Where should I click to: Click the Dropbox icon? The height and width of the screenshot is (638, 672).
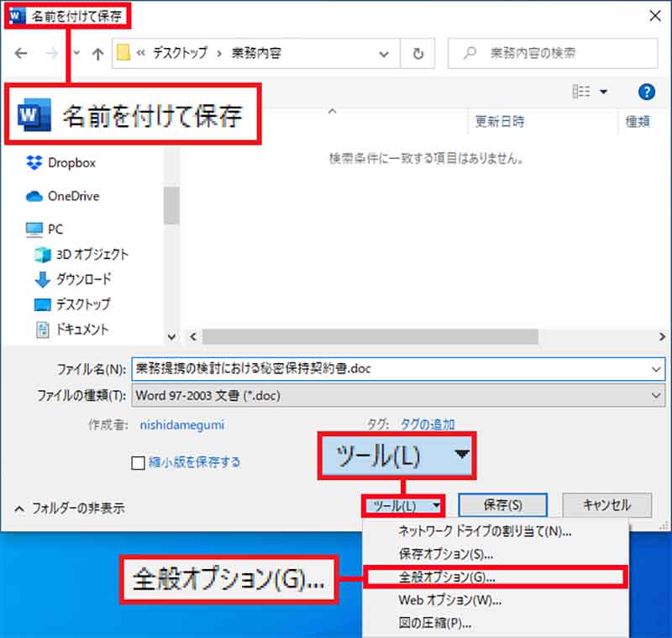[34, 163]
